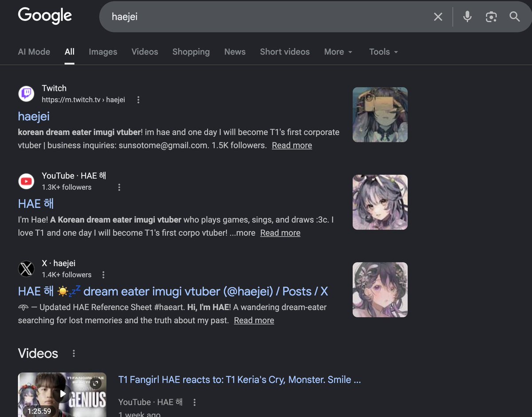The height and width of the screenshot is (417, 532).
Task: Click the YouTube result thumbnail image
Action: [380, 202]
